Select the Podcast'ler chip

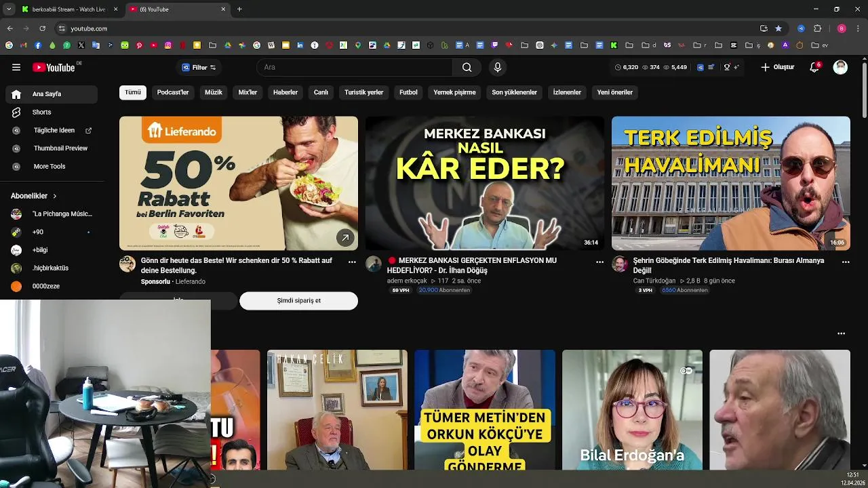[x=173, y=92]
